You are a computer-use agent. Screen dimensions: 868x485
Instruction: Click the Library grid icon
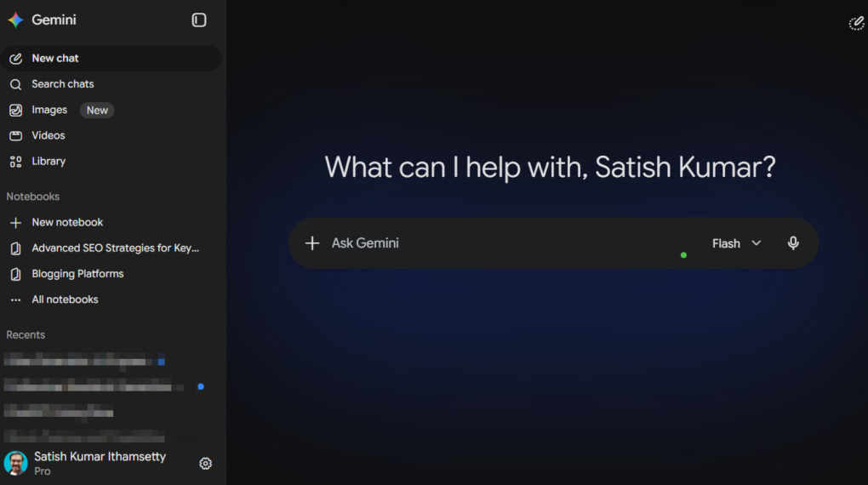tap(15, 162)
